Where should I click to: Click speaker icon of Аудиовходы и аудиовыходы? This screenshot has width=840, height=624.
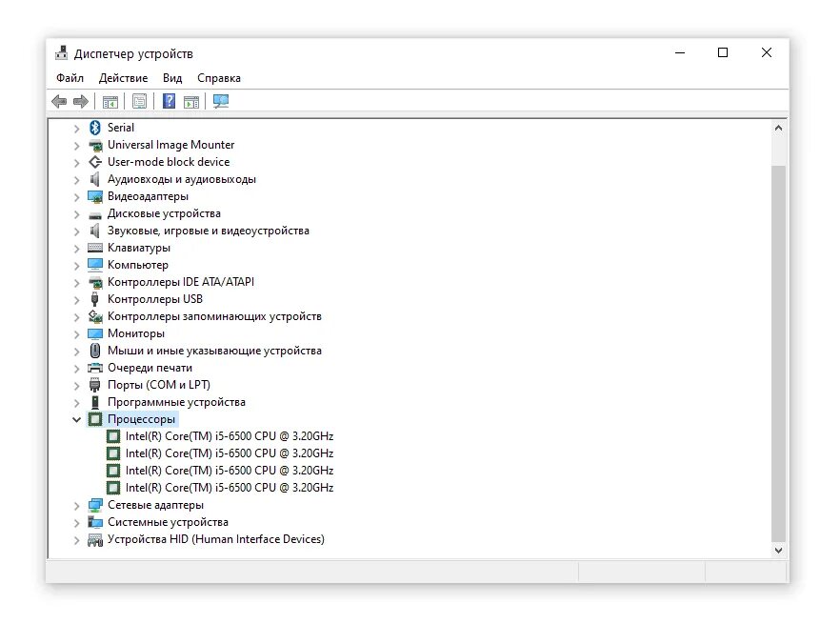95,179
